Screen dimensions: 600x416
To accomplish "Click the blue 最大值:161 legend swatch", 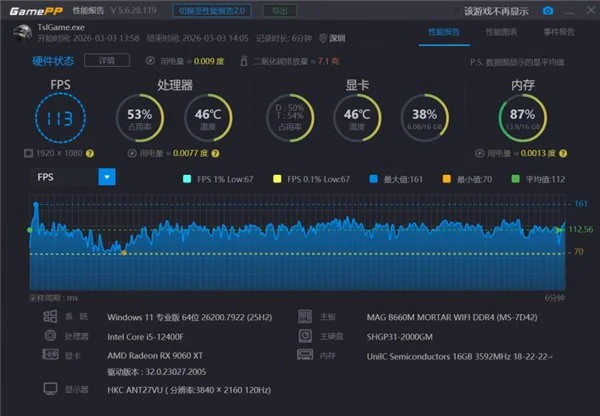I will [373, 179].
